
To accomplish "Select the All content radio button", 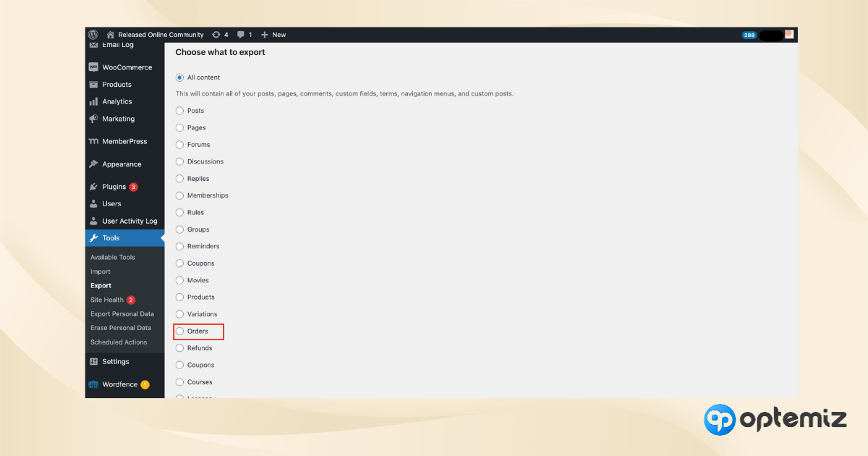I will click(180, 77).
